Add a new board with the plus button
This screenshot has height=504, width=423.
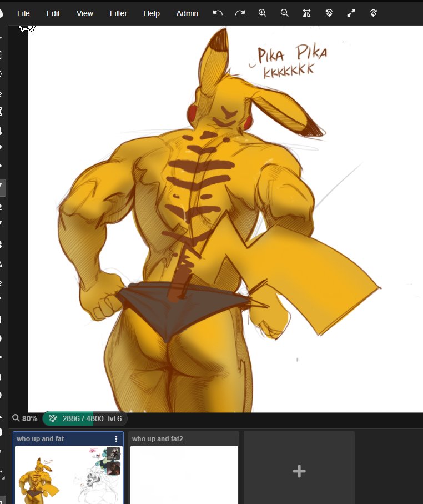[x=299, y=471]
